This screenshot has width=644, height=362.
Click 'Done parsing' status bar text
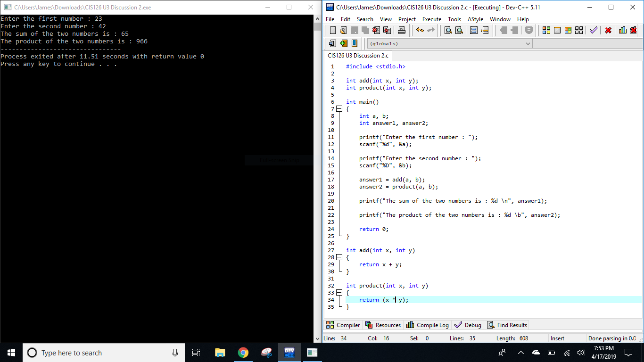coord(612,338)
